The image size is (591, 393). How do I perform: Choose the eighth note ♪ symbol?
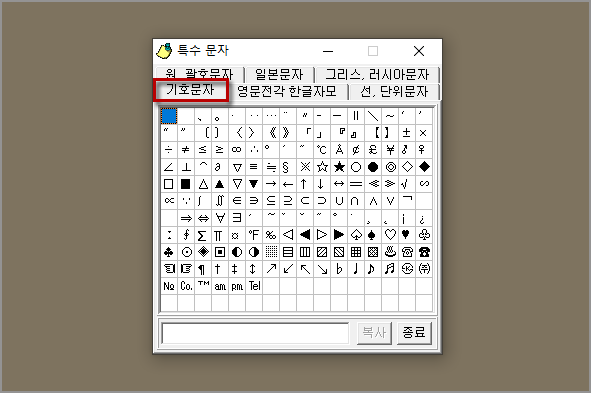tap(373, 269)
